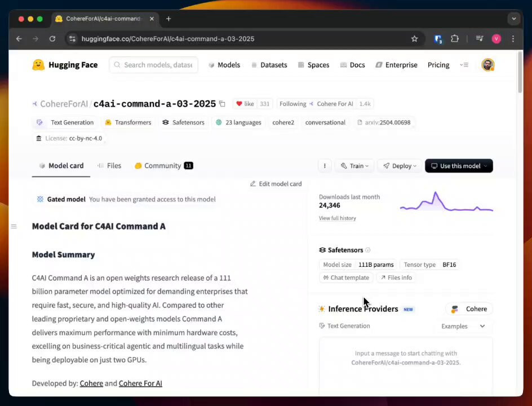
Task: Click the downloads trend chart
Action: tap(446, 202)
